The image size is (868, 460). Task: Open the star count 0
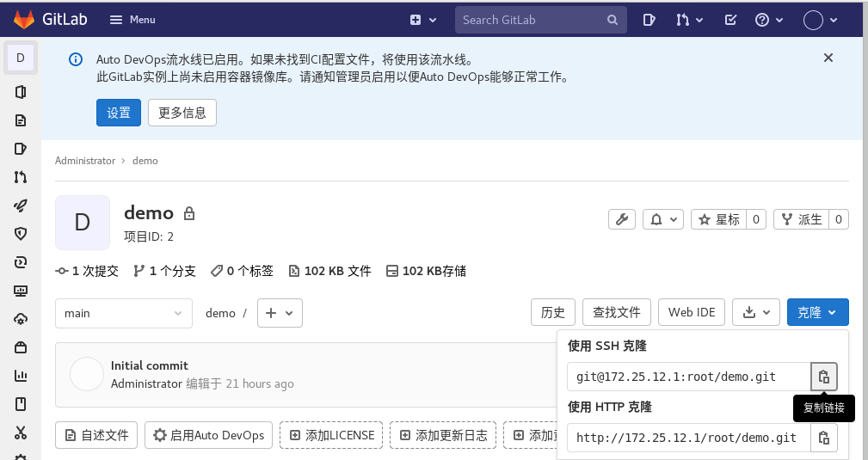click(756, 219)
